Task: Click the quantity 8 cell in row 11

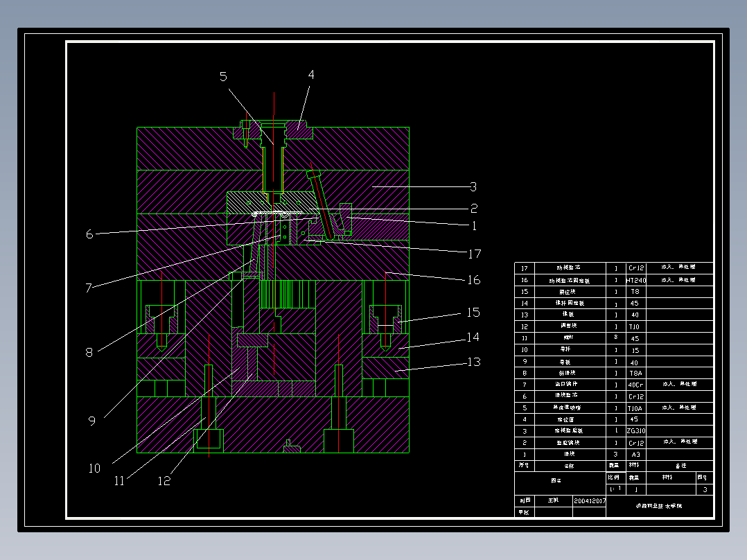Action: click(x=616, y=338)
